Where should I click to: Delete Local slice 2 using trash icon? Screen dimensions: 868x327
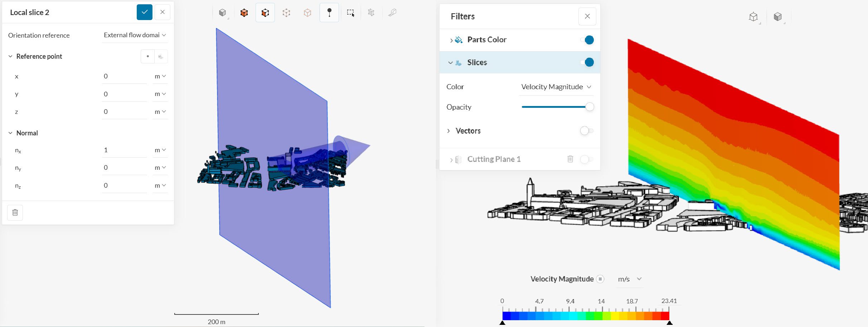coord(15,213)
